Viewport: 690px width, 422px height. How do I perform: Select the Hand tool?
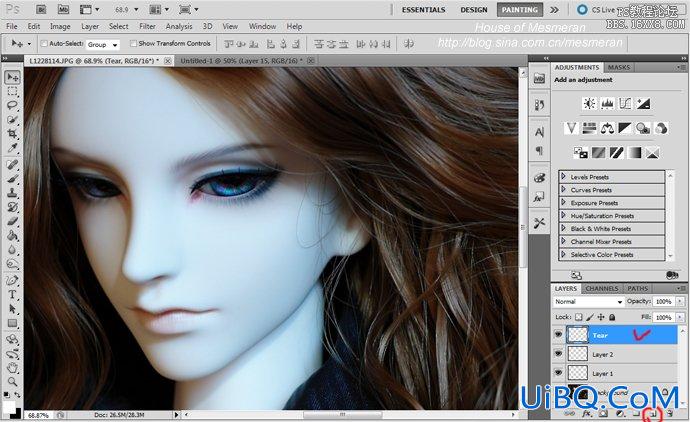(12, 367)
